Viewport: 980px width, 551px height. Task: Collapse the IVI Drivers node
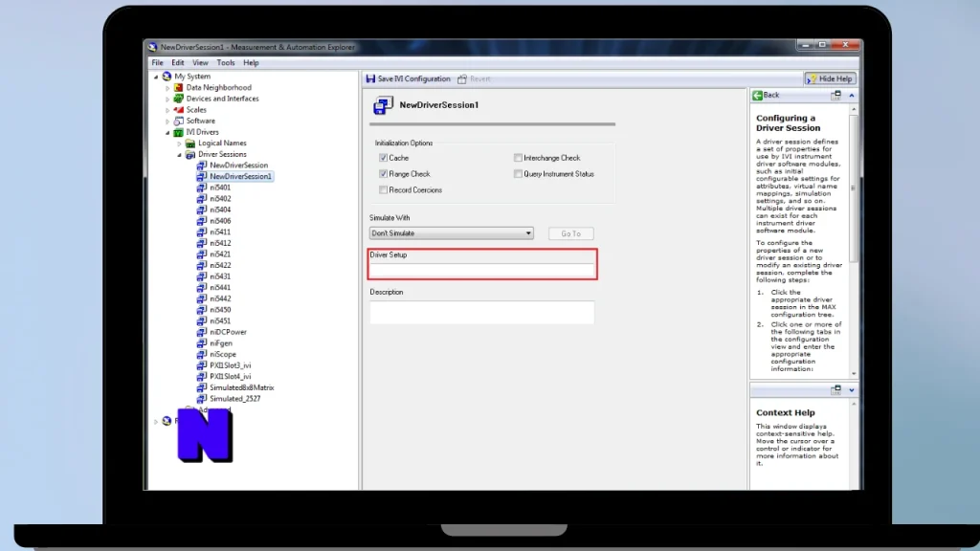(x=167, y=132)
